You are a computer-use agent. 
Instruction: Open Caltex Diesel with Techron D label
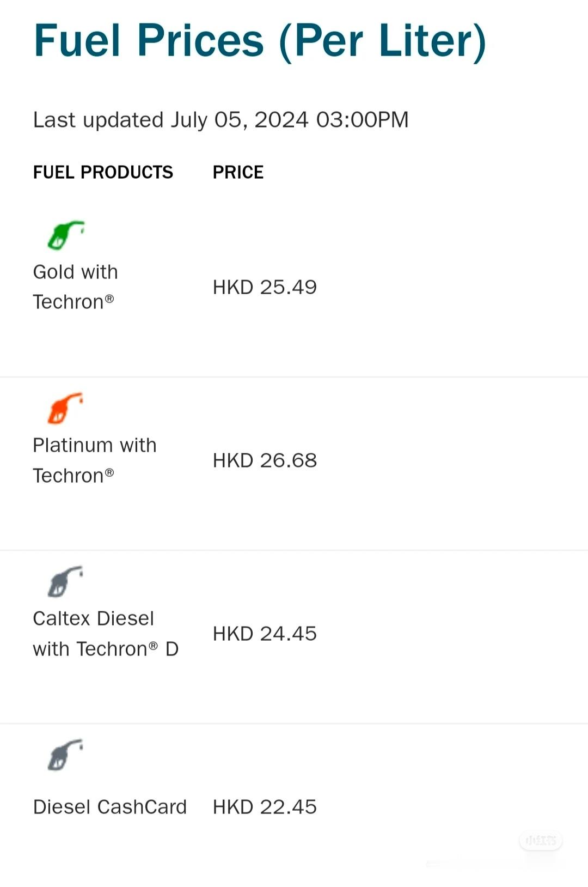pos(106,634)
